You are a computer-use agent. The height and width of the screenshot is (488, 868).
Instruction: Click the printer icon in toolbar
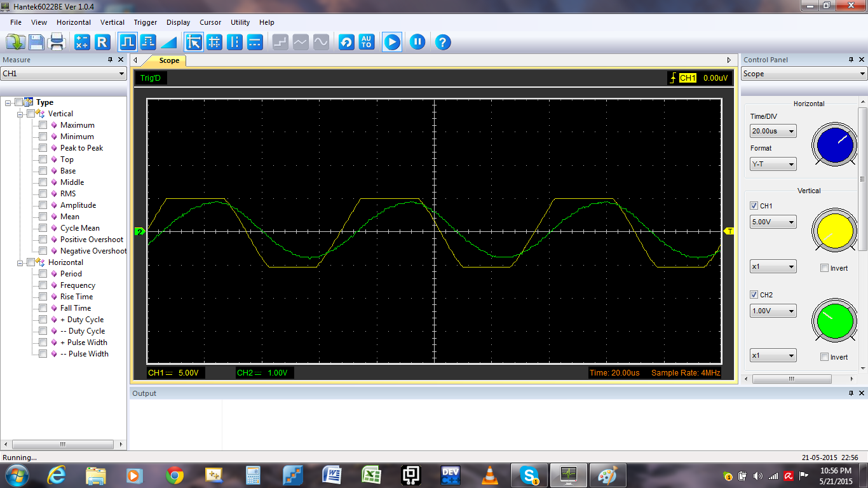pos(57,43)
